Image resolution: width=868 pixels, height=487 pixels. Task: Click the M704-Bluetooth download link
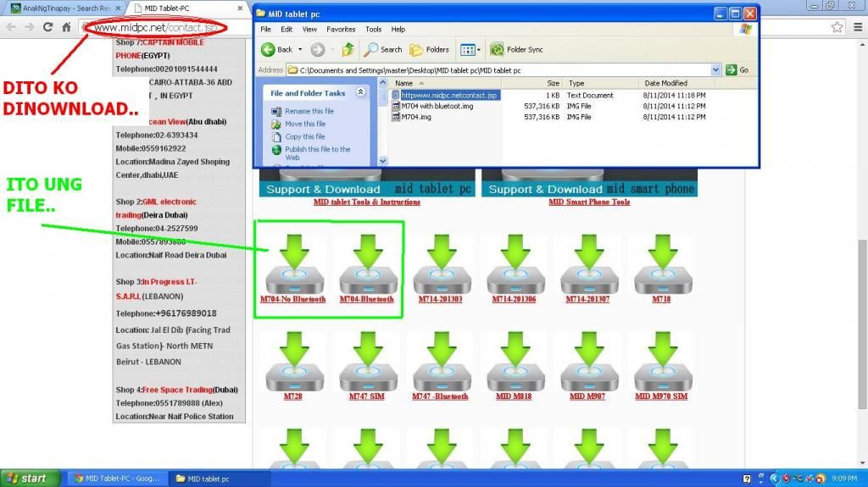tap(366, 299)
